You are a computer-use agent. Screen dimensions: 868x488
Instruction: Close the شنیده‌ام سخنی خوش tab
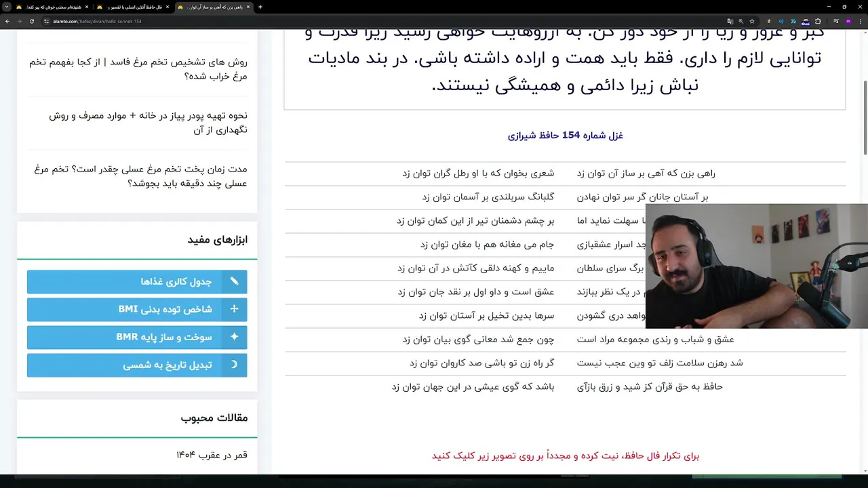click(87, 7)
